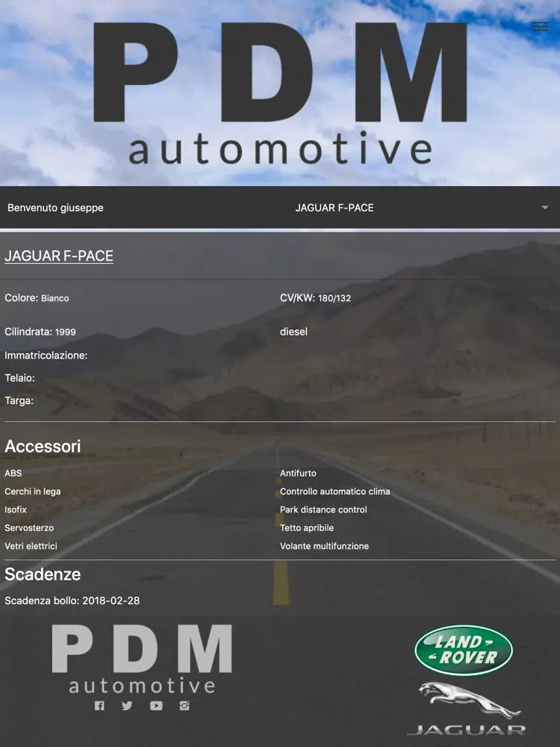The height and width of the screenshot is (747, 560).
Task: Select the Telaio: label
Action: click(19, 378)
